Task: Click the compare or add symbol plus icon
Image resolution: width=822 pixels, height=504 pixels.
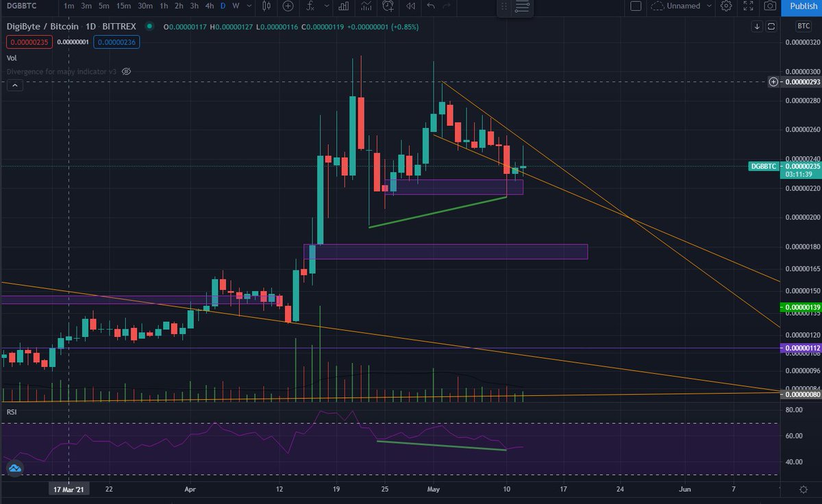Action: pyautogui.click(x=288, y=6)
